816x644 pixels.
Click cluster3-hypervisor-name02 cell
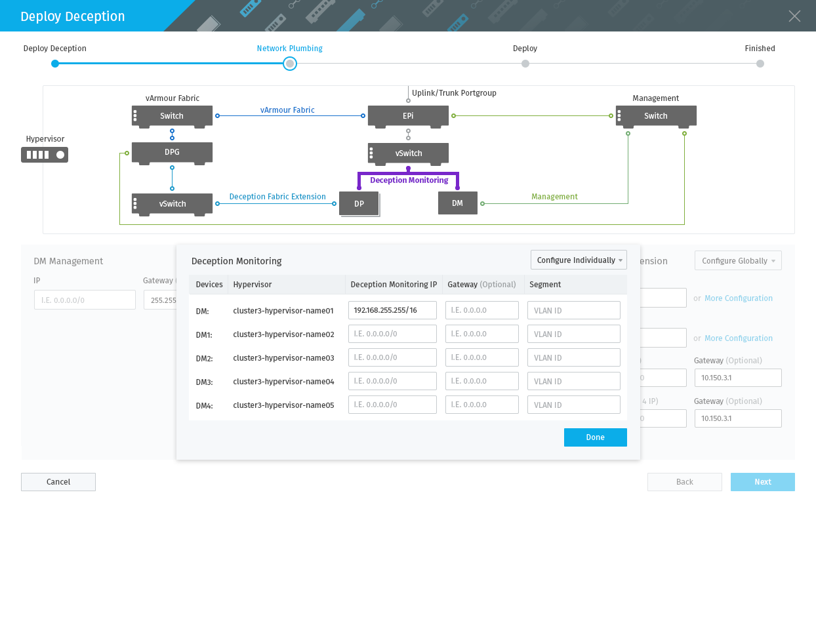[x=283, y=334]
